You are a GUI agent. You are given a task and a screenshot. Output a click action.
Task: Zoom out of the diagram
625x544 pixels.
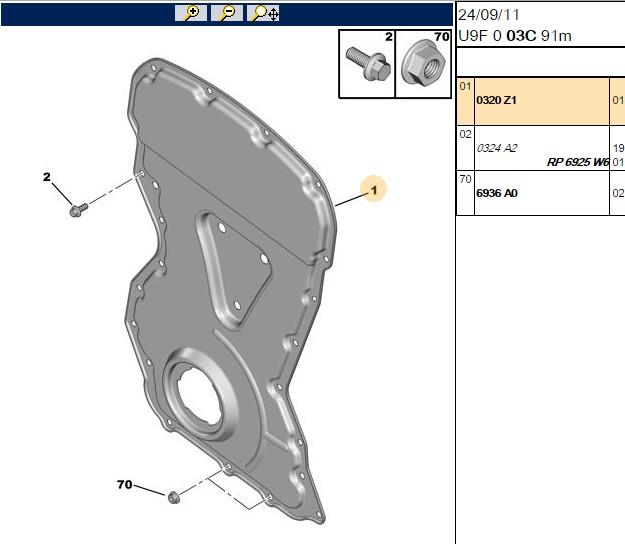(227, 13)
